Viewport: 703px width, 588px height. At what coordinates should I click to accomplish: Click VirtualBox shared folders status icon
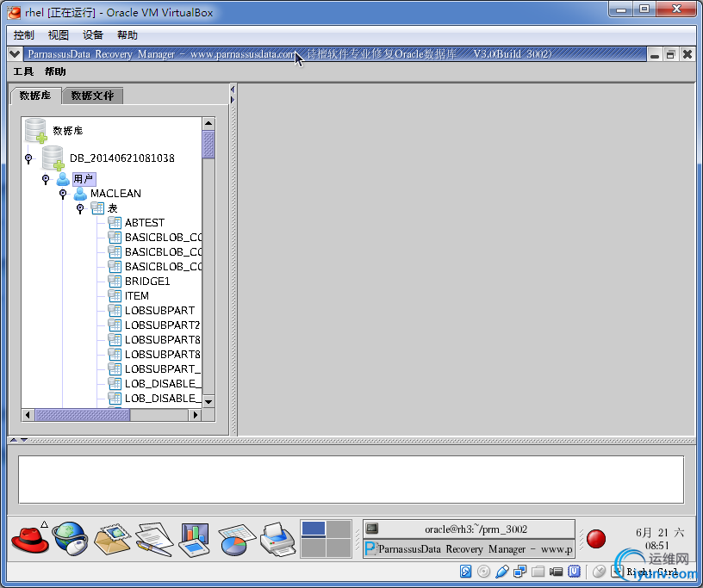538,572
